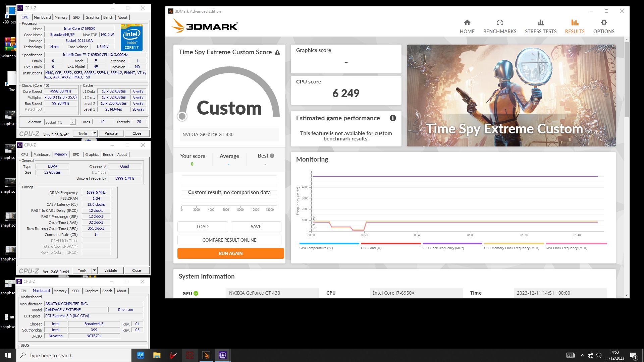The height and width of the screenshot is (362, 644).
Task: Open the Windows Start menu
Action: tap(8, 355)
